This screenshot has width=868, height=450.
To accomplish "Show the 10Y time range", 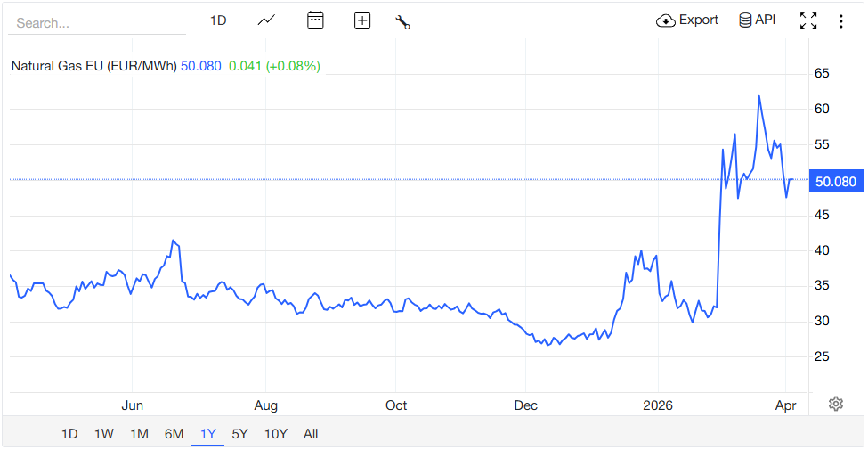I will [x=276, y=434].
